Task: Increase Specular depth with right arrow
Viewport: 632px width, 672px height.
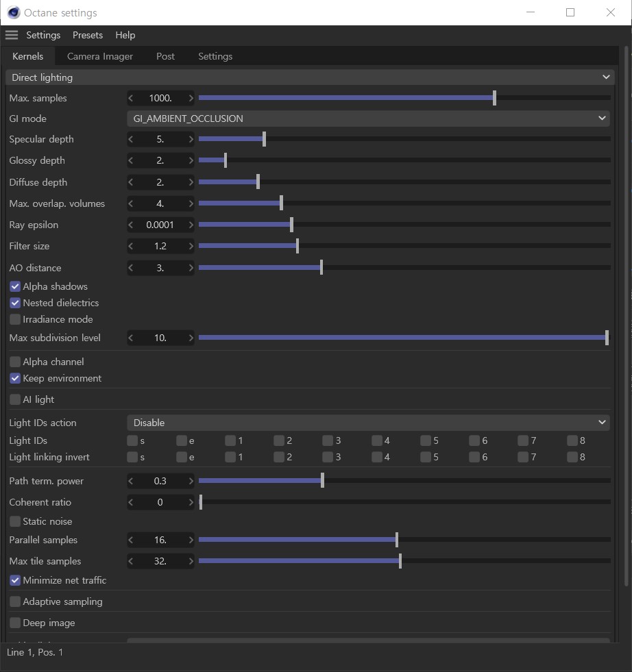Action: (191, 139)
